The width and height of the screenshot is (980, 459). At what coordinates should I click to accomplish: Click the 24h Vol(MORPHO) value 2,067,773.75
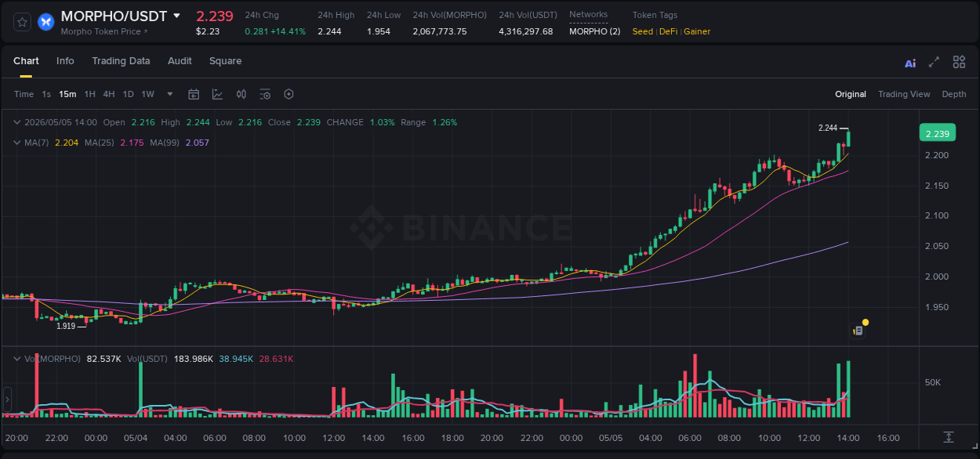click(440, 31)
